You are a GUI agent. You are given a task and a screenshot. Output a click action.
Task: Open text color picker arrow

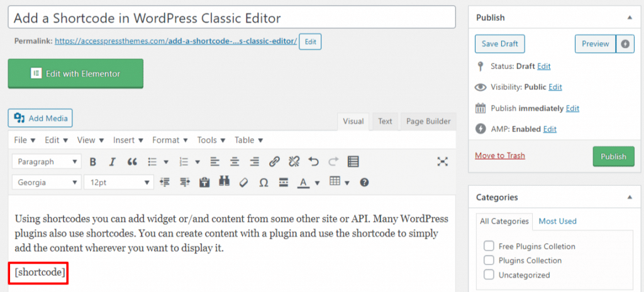pos(317,183)
